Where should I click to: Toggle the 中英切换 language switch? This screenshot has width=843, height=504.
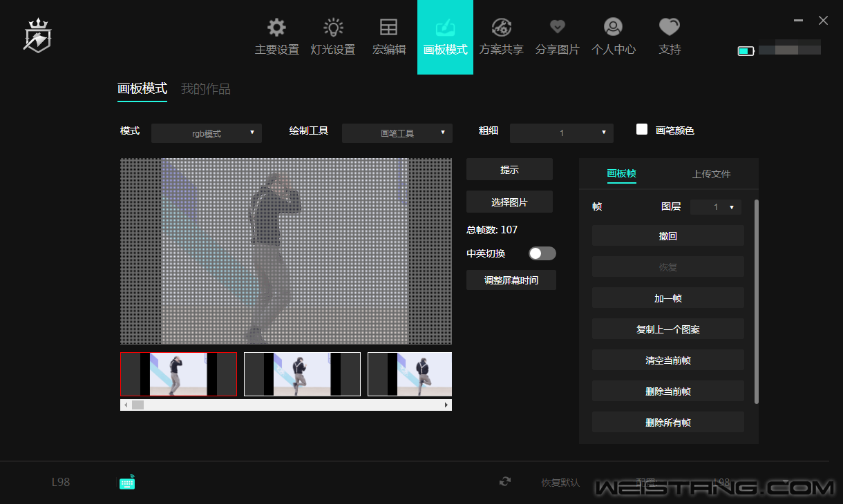click(x=542, y=253)
